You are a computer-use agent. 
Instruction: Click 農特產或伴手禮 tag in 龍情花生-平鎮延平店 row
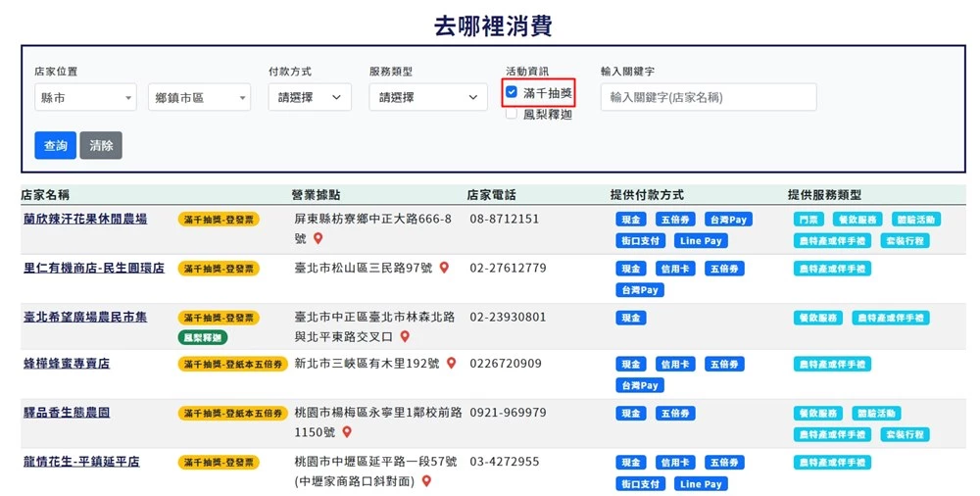(x=832, y=463)
